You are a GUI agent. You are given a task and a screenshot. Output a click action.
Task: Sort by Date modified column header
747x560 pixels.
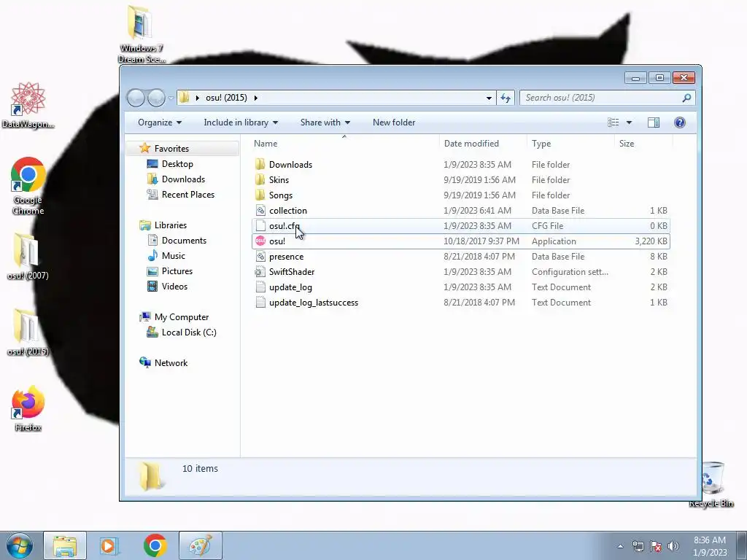pyautogui.click(x=483, y=144)
